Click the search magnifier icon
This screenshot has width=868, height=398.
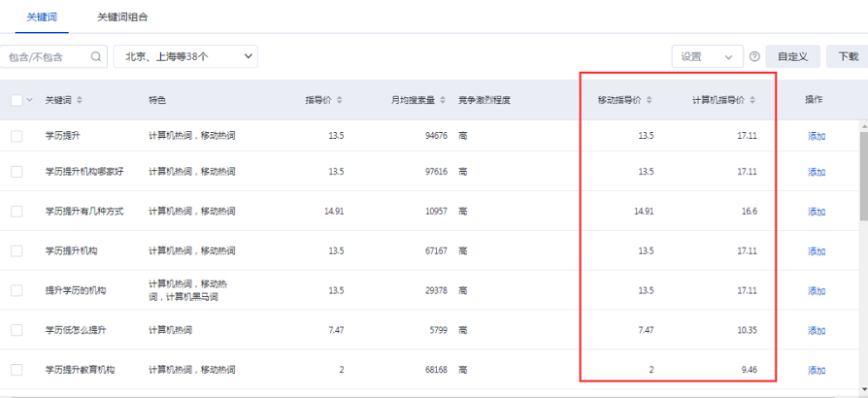tap(96, 56)
